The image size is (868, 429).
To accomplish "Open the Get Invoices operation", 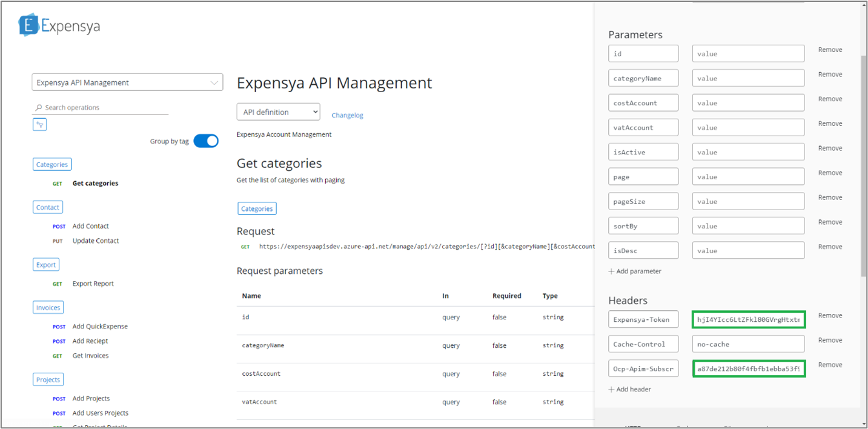I will (x=90, y=356).
